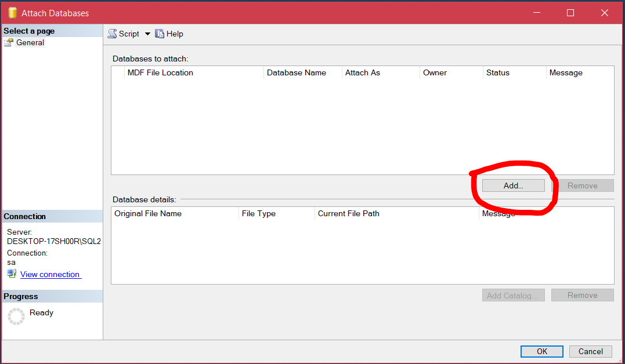
Task: Click the Original File Name column header
Action: (175, 213)
